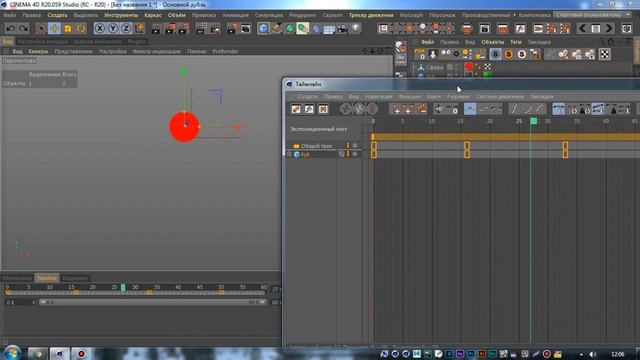Render the active view clapperboard icon
This screenshot has height=360, width=640.
156,28
